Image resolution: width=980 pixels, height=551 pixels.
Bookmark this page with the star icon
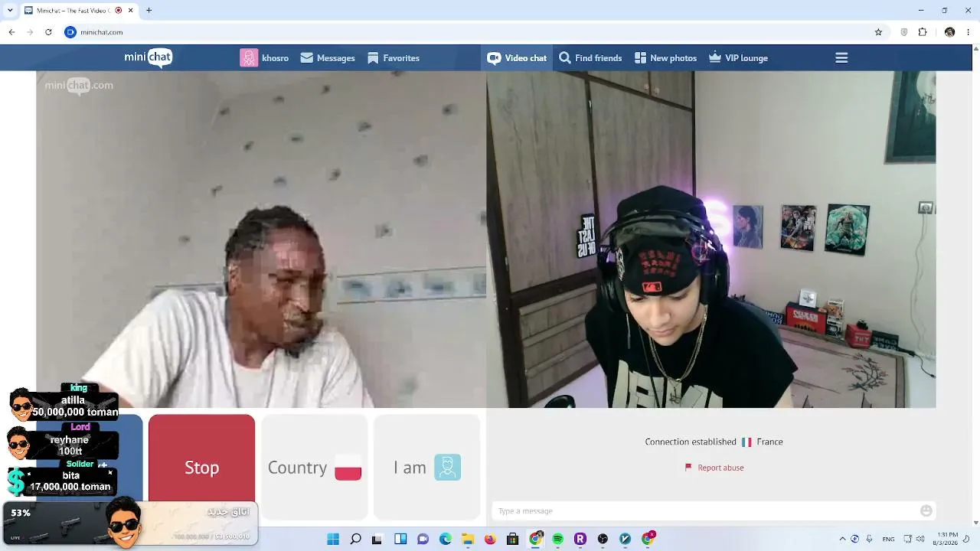tap(878, 32)
